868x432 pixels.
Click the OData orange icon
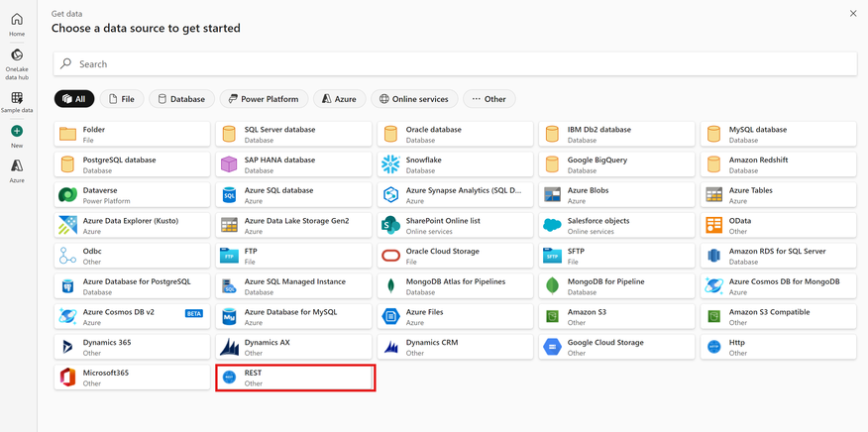pyautogui.click(x=713, y=225)
